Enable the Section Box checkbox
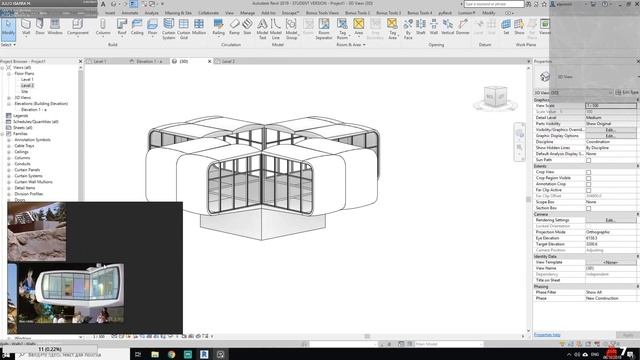The width and height of the screenshot is (640, 360). 588,209
